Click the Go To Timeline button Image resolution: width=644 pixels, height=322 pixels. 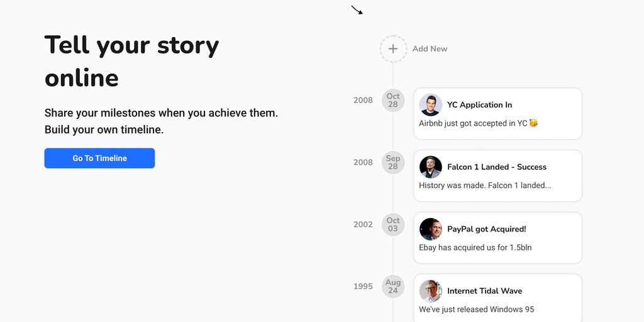pyautogui.click(x=99, y=158)
